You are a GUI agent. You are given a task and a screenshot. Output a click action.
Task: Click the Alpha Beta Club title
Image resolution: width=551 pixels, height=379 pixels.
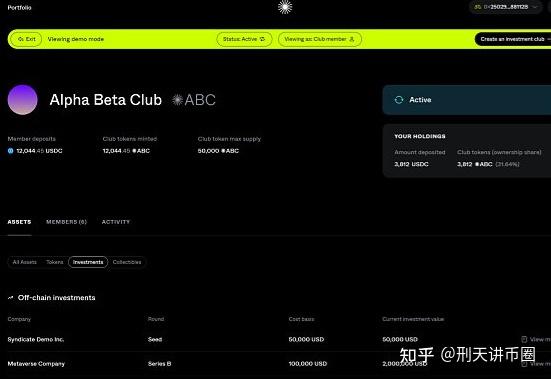pos(106,100)
